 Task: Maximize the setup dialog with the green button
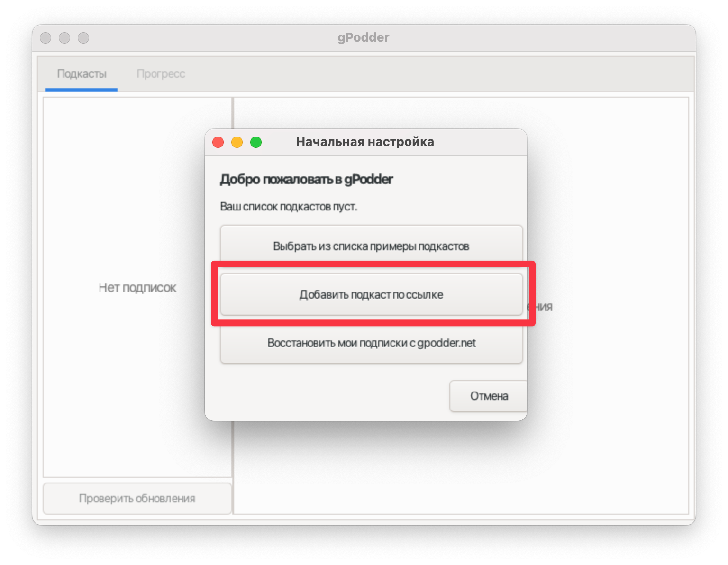256,142
